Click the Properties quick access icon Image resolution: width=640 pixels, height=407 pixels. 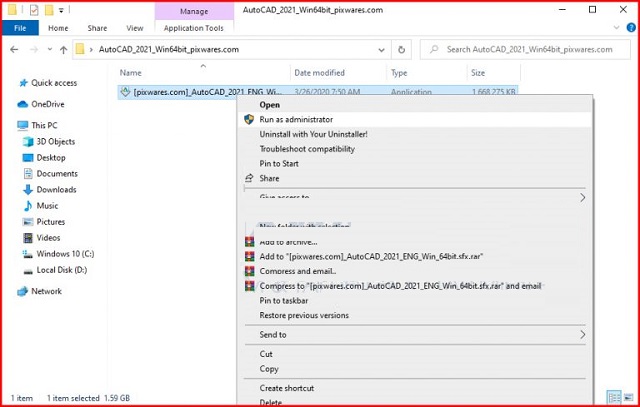34,10
